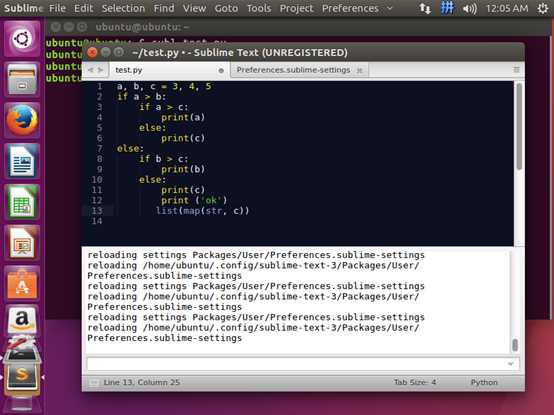Expand the console input history dropdown
Viewport: 554px width, 415px height.
tap(511, 364)
